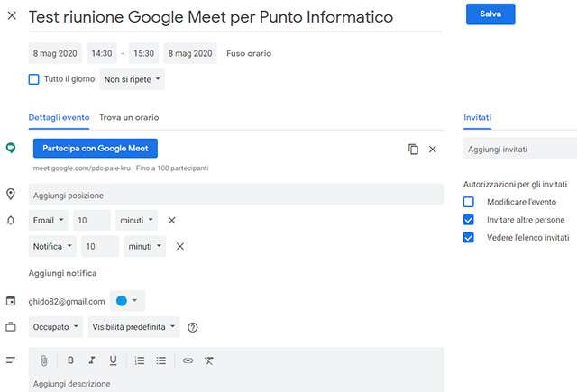This screenshot has width=577, height=392.
Task: Enable the Tutto il giorno checkbox
Action: [34, 79]
